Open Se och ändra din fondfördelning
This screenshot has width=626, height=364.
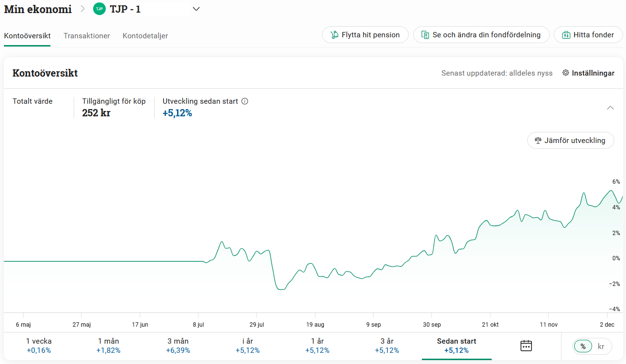[481, 35]
